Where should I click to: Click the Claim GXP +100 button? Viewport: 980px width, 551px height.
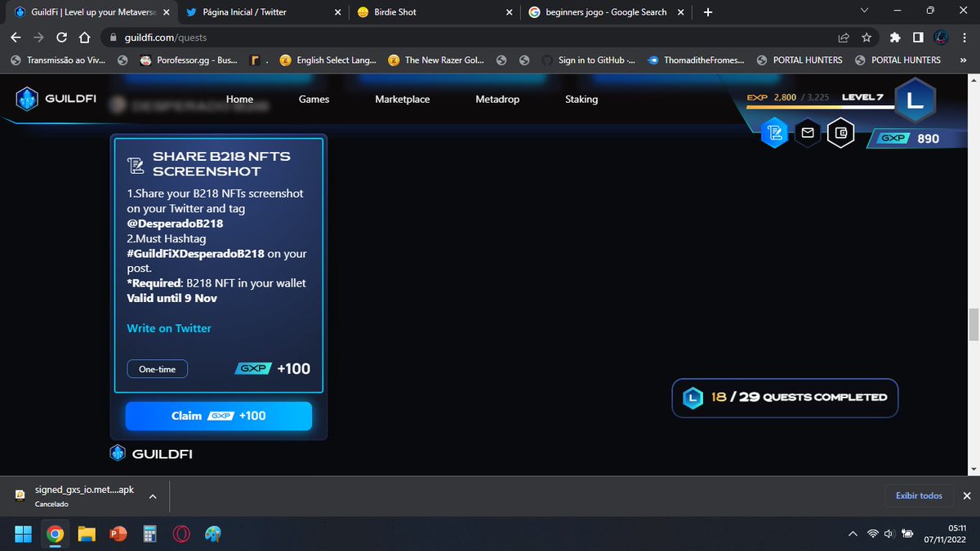coord(219,415)
